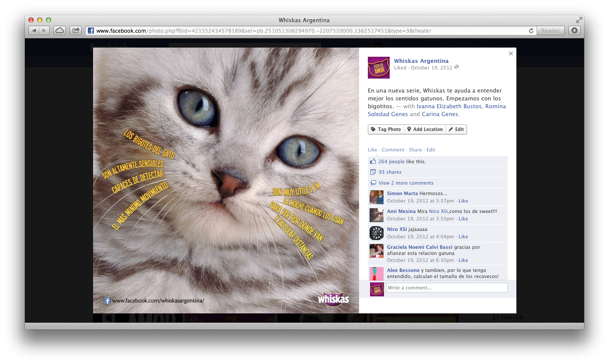Click the Tag Photo button
This screenshot has width=609, height=364.
[386, 129]
